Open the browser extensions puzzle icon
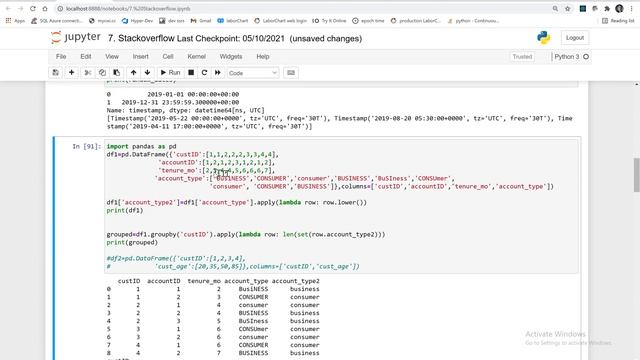The image size is (640, 360). pos(607,9)
